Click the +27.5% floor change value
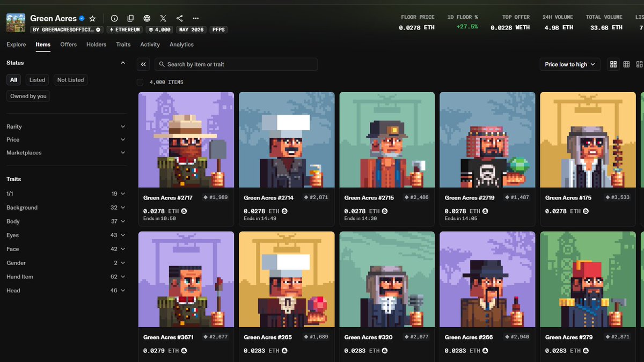Viewport: 644px width, 362px height. [x=466, y=27]
